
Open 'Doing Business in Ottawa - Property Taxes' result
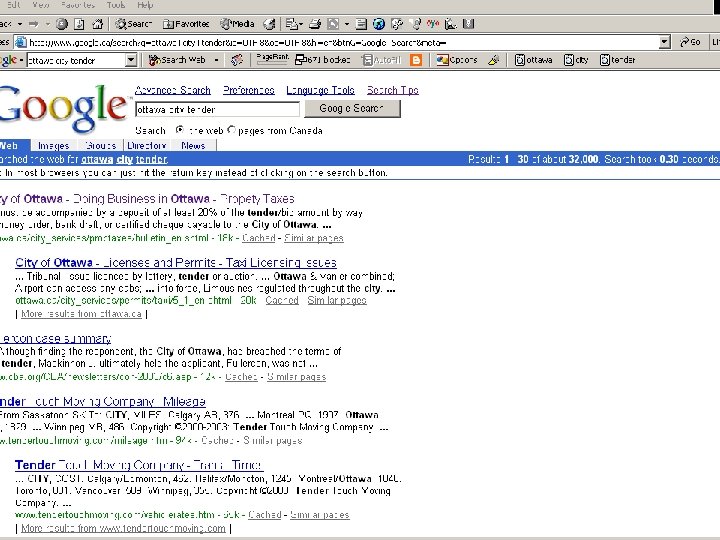[147, 199]
